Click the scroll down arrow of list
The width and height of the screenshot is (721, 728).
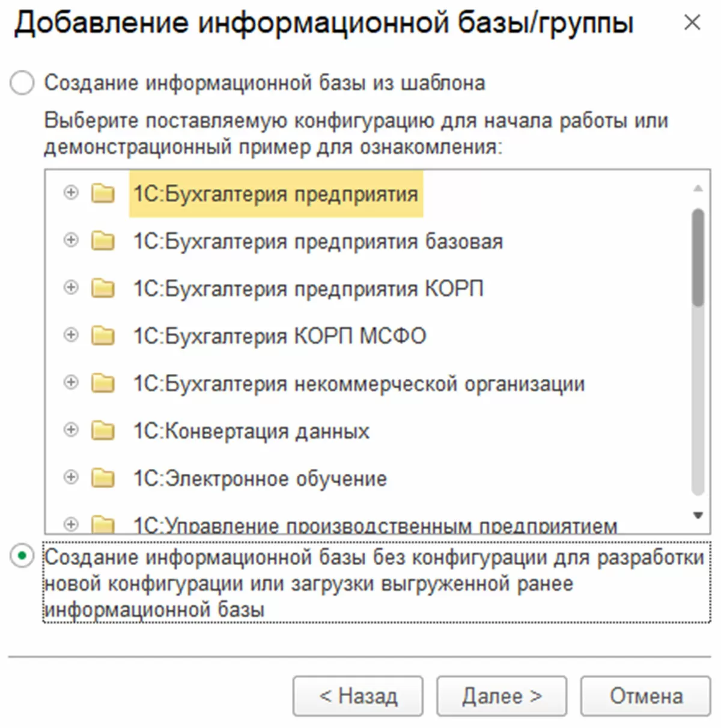(698, 515)
